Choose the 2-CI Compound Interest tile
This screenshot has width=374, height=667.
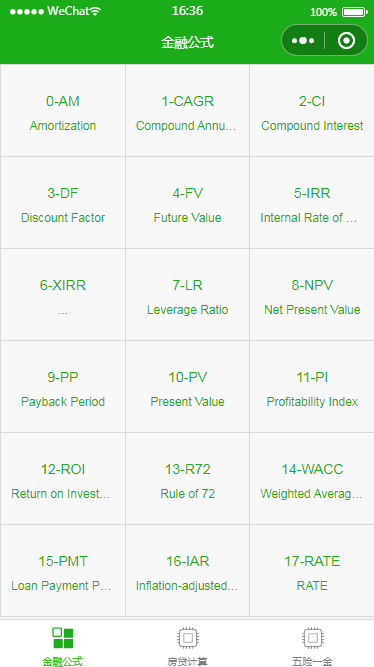pyautogui.click(x=312, y=110)
